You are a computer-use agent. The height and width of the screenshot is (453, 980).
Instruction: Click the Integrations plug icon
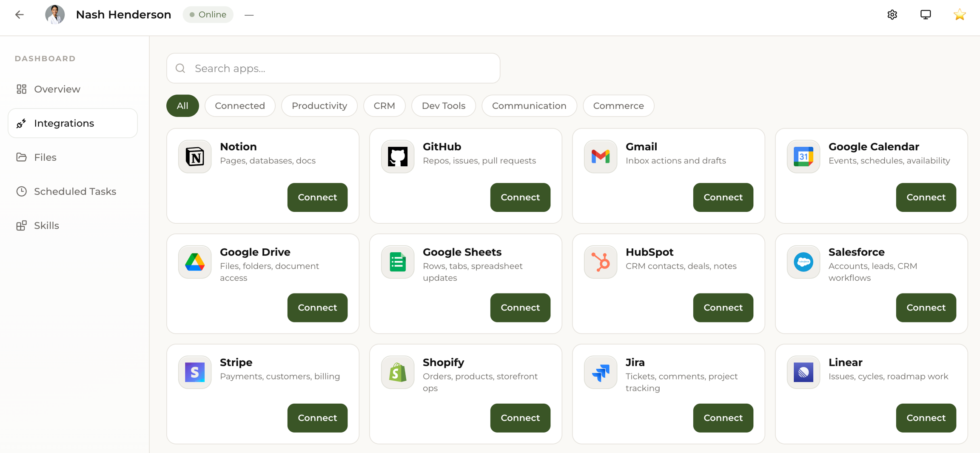21,123
